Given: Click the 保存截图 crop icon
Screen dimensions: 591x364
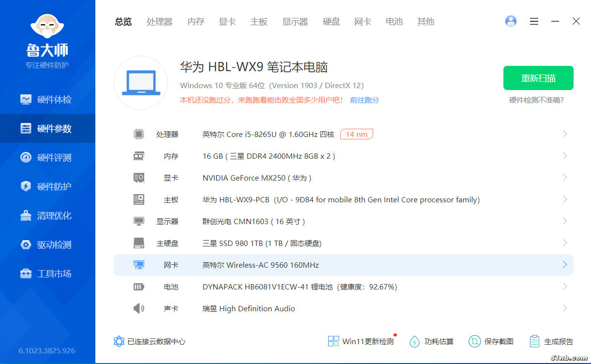Looking at the screenshot, I should (x=474, y=341).
